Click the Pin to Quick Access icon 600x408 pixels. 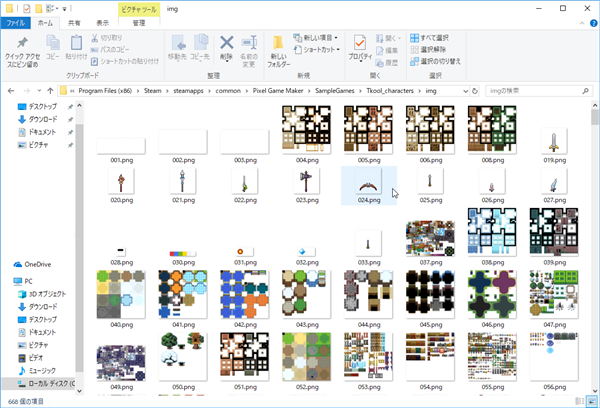[x=22, y=42]
